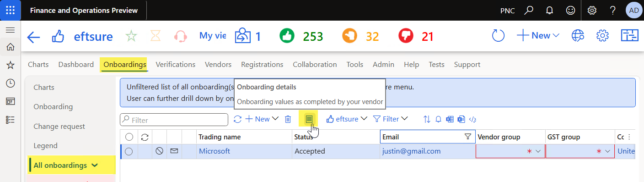Open the Filter dropdown in toolbar
Image resolution: width=644 pixels, height=182 pixels.
pos(391,119)
